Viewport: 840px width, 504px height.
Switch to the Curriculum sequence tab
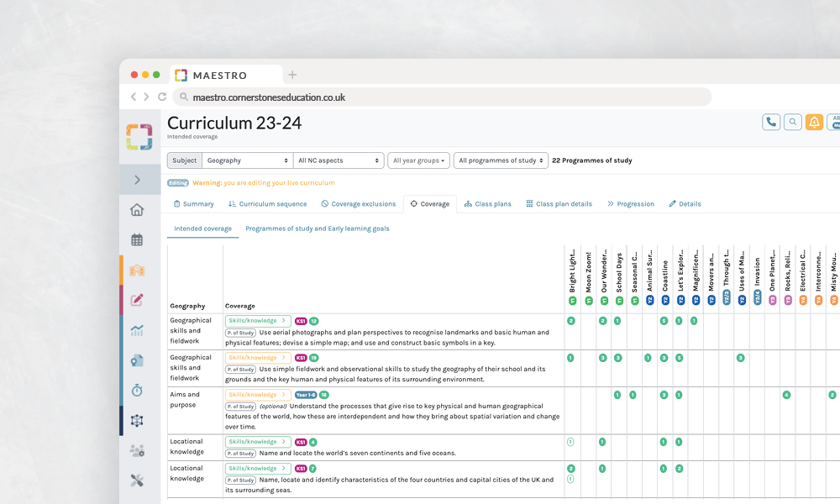267,204
